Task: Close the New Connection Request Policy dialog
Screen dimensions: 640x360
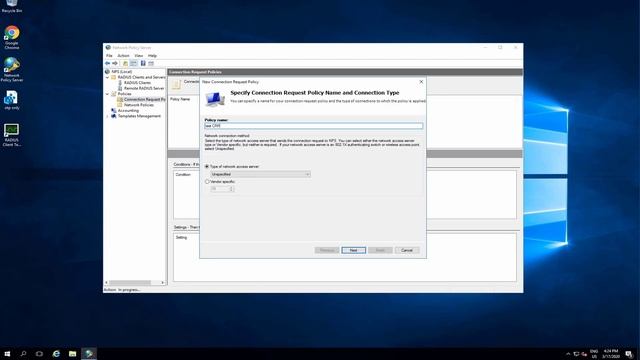Action: click(421, 82)
